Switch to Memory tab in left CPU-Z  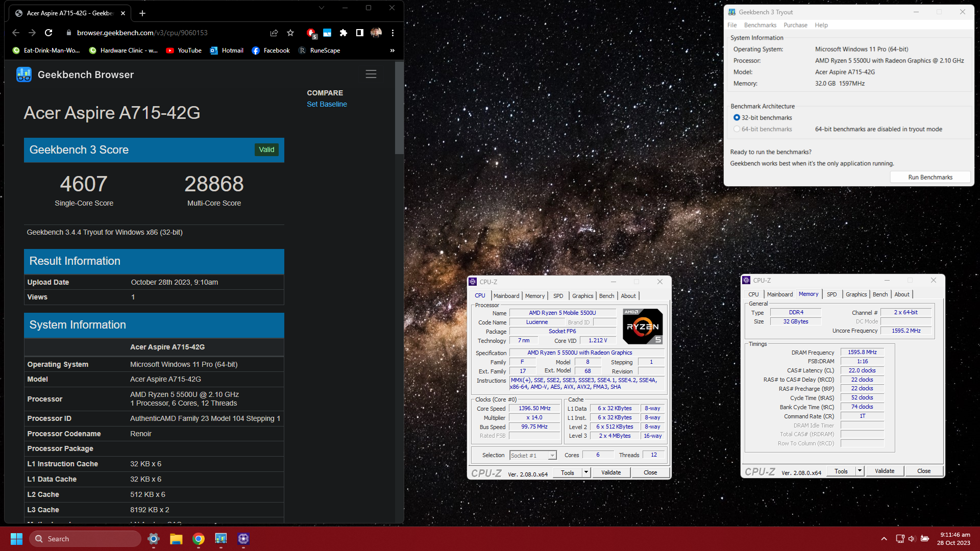(x=534, y=296)
